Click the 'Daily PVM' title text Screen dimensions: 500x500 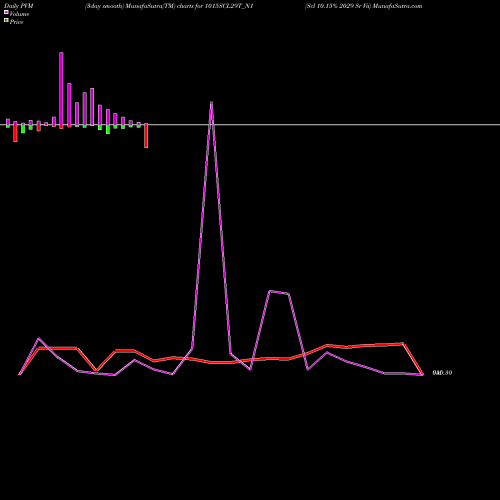pyautogui.click(x=19, y=6)
